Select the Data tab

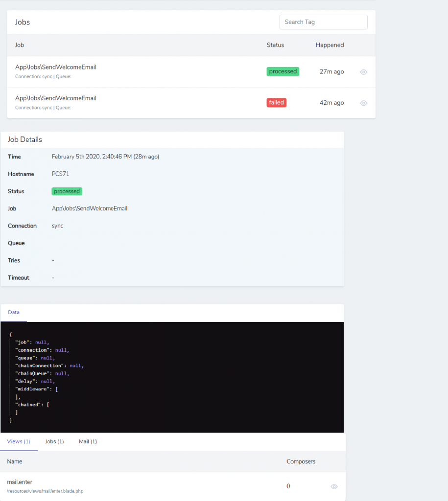tap(14, 312)
